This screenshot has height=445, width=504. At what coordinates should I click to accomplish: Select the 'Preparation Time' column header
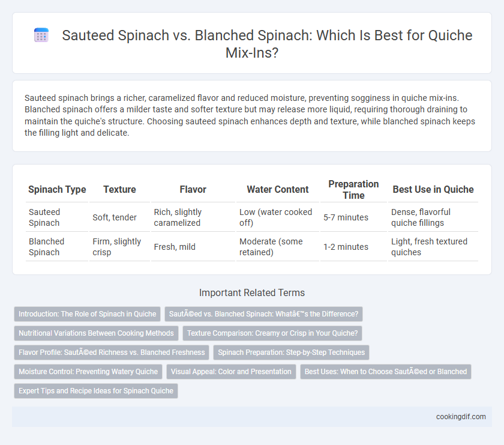(353, 190)
